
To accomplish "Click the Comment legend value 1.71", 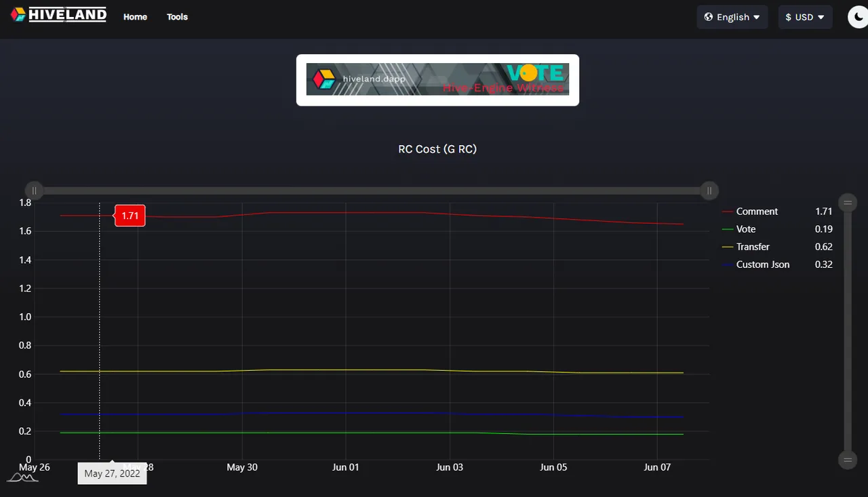I will pyautogui.click(x=824, y=212).
